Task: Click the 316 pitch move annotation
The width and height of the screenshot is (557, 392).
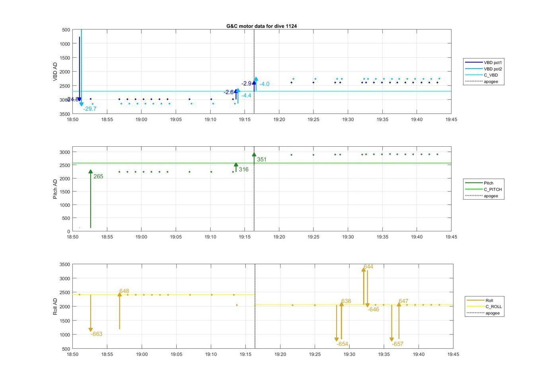Action: pyautogui.click(x=243, y=169)
